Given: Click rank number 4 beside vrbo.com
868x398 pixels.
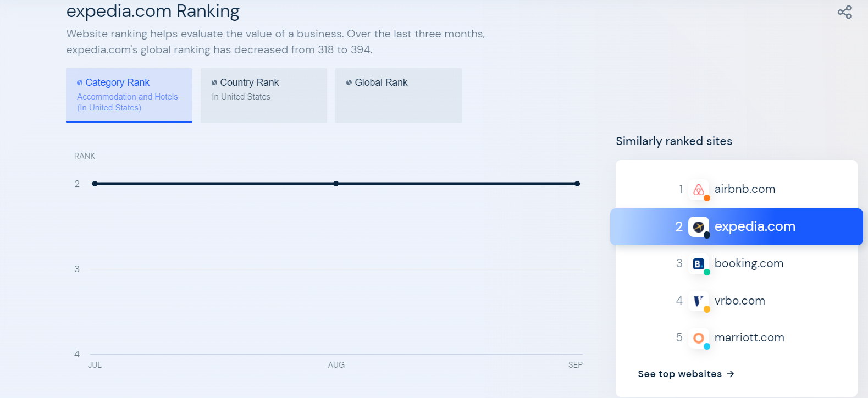Looking at the screenshot, I should click(679, 301).
